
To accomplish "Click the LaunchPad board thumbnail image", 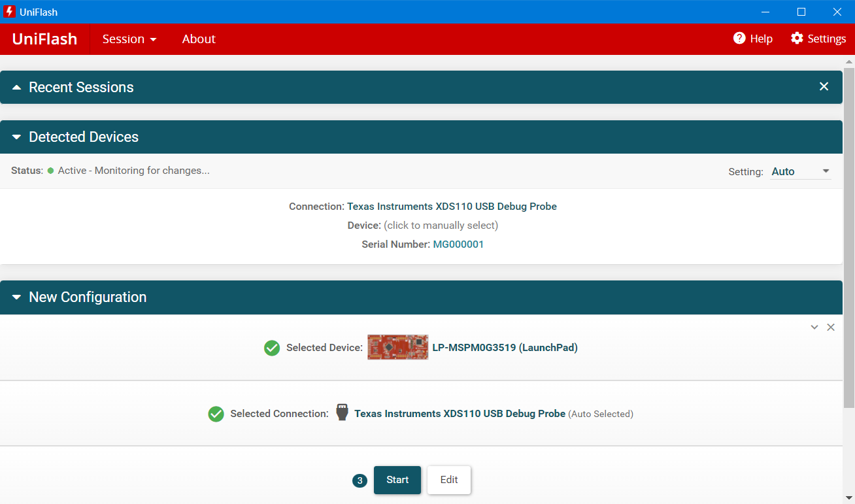I will pos(397,346).
